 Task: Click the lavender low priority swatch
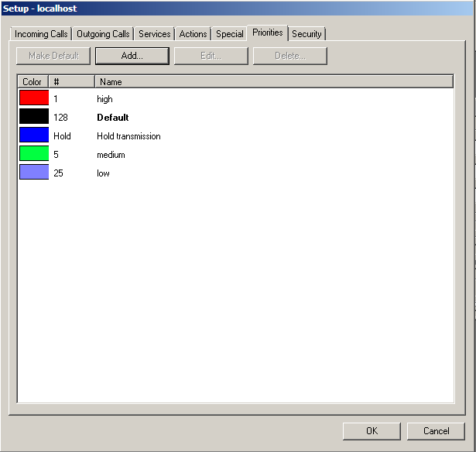34,173
